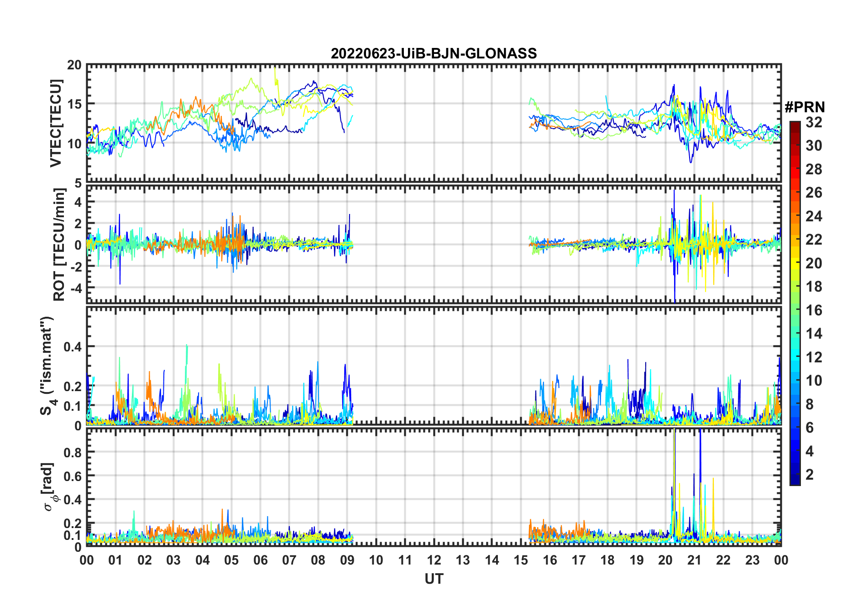Screen dimensions: 868x607
Task: Select the cyan region near colorbar value 12
Action: point(795,357)
